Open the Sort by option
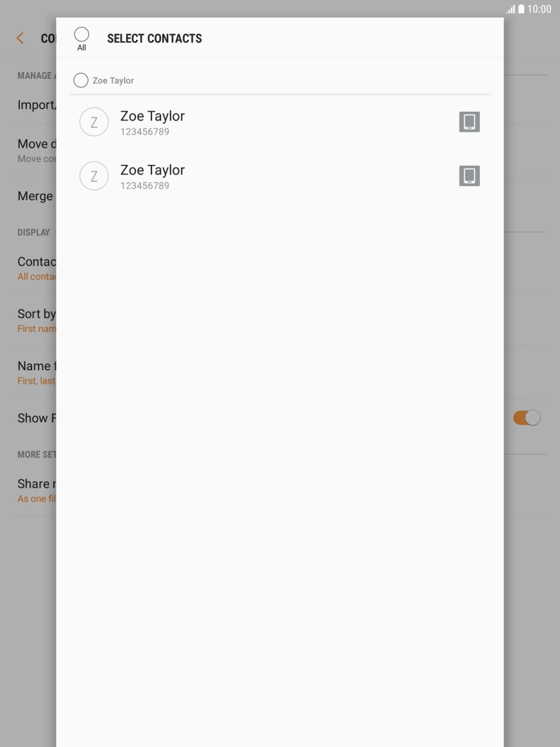 coord(37,320)
